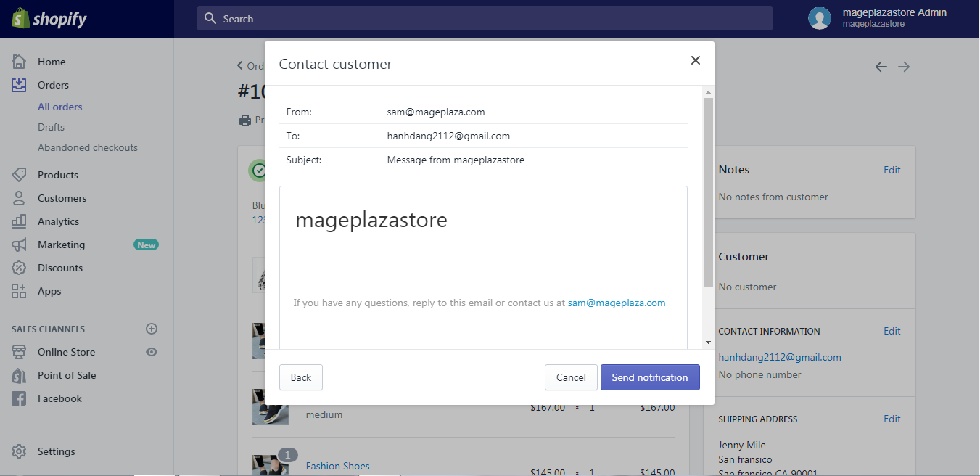Click No phone number text

click(759, 374)
